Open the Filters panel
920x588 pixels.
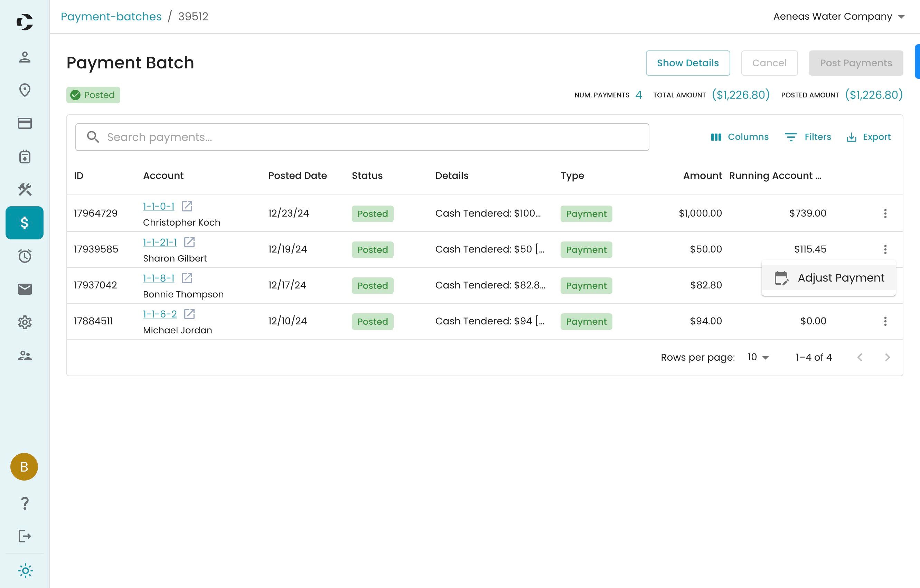(808, 137)
